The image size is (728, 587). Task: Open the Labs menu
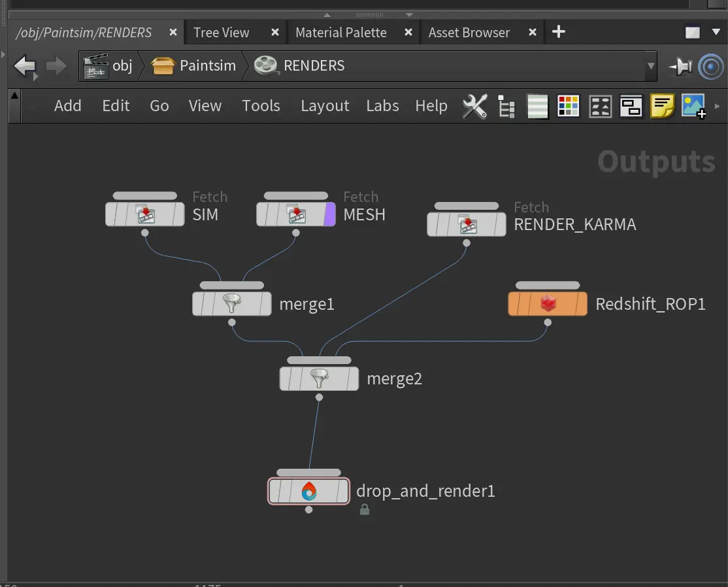(x=382, y=106)
